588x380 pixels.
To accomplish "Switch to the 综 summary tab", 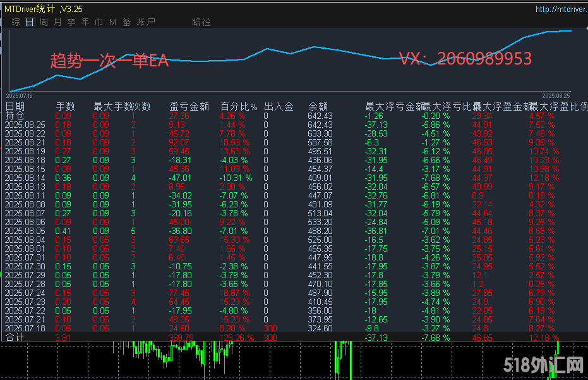I will [x=16, y=22].
